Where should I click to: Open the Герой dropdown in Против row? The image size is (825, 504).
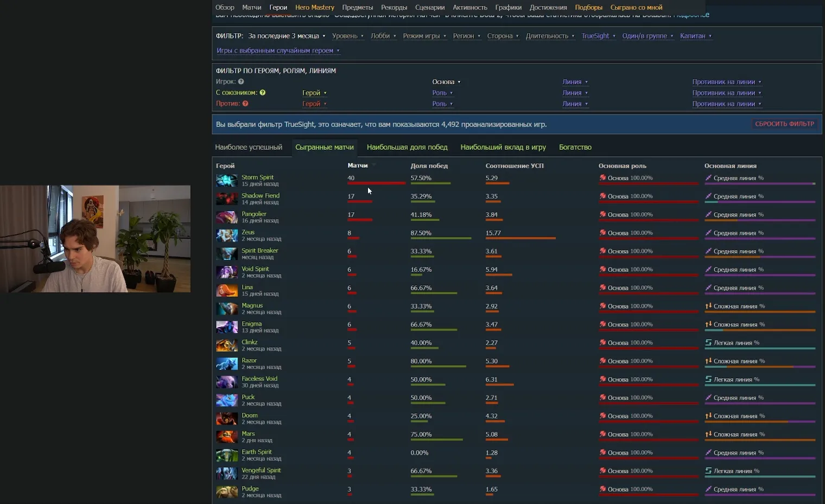click(314, 104)
